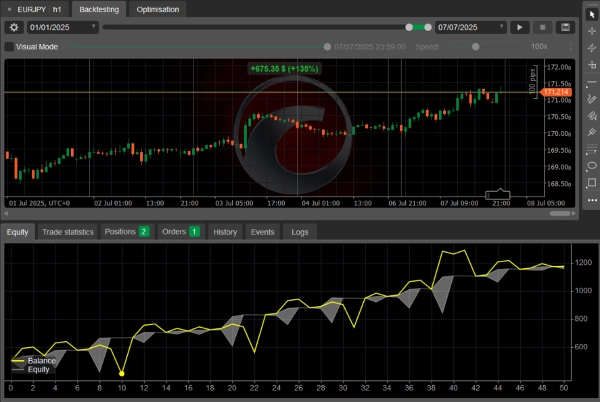Image resolution: width=600 pixels, height=402 pixels.
Task: Click the 100x speed value
Action: click(x=539, y=47)
